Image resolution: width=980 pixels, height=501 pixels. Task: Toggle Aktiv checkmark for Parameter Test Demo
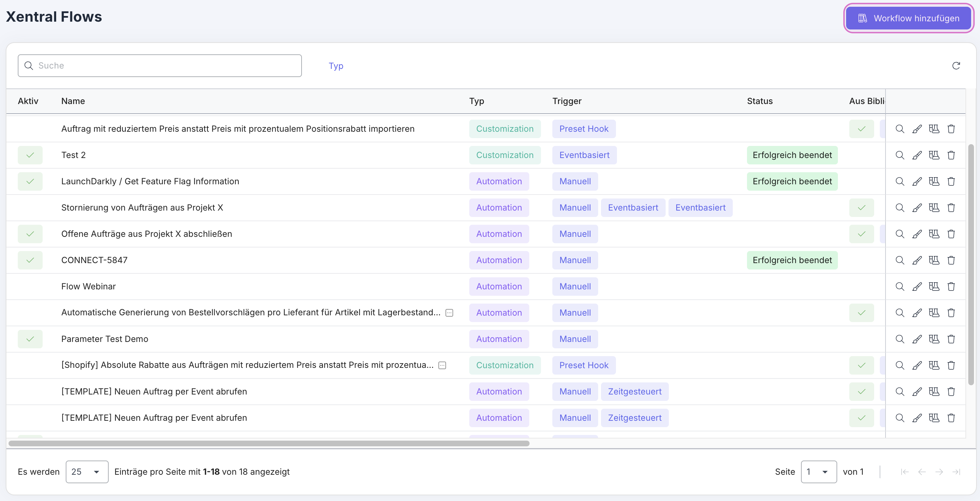[x=30, y=339]
